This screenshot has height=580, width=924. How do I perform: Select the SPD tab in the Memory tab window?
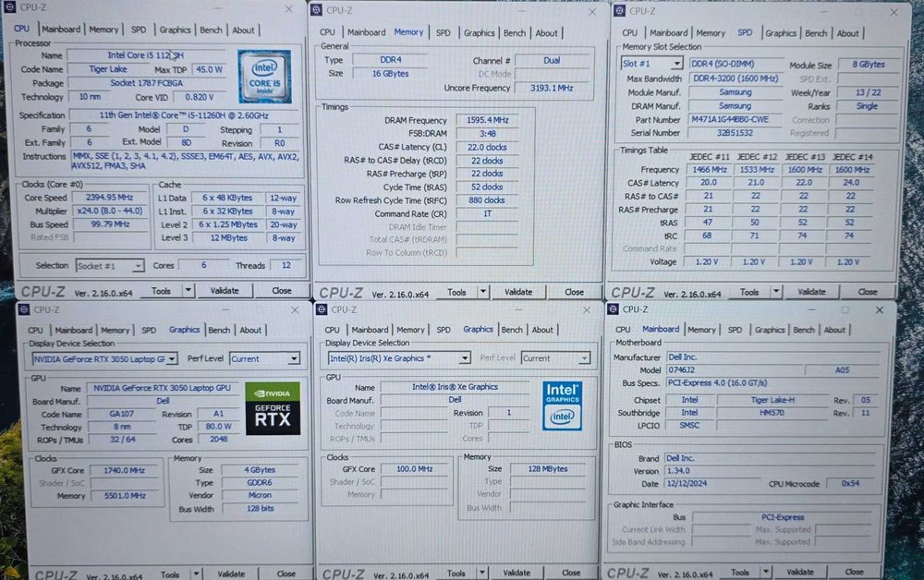click(x=444, y=33)
